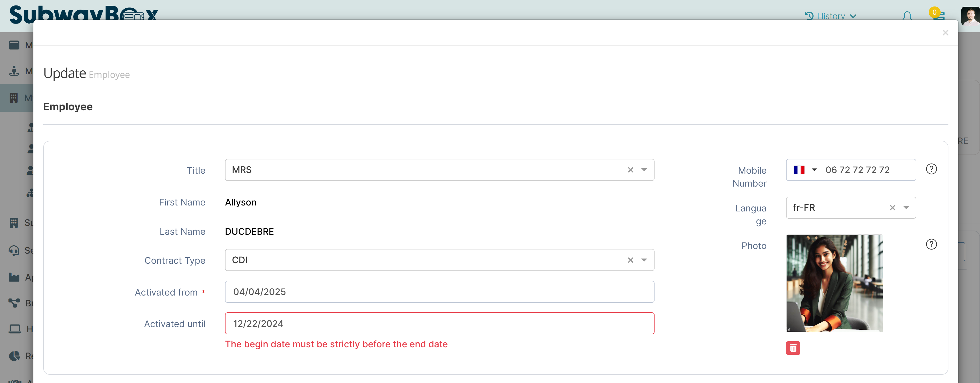This screenshot has height=383, width=980.
Task: Click the employee photo thumbnail
Action: coord(834,283)
